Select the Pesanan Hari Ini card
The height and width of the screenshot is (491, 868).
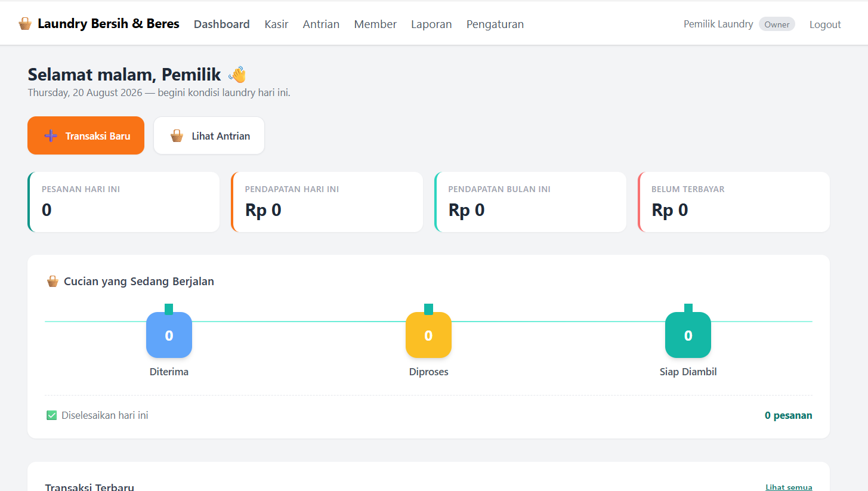coord(123,202)
